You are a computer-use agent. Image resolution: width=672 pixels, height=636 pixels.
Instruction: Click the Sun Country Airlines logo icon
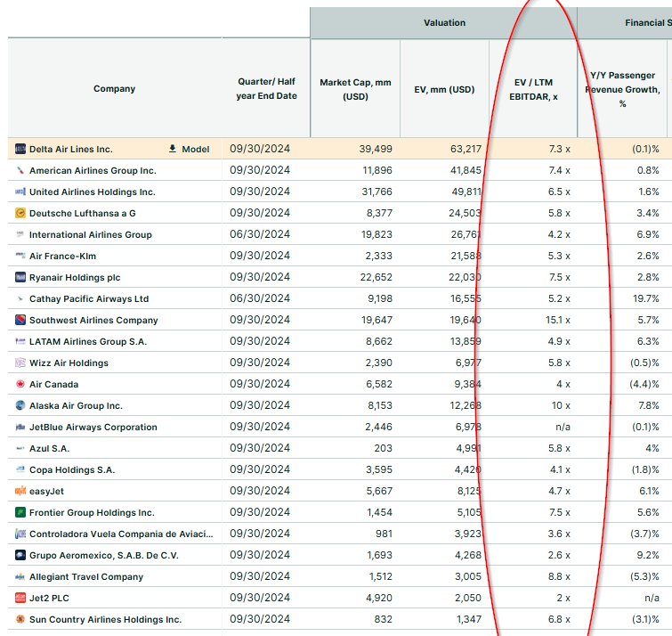pyautogui.click(x=20, y=619)
